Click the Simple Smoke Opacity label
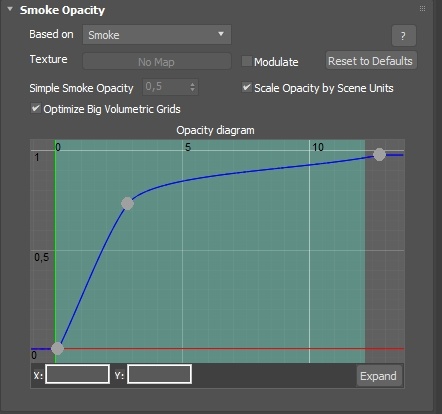 tap(81, 88)
